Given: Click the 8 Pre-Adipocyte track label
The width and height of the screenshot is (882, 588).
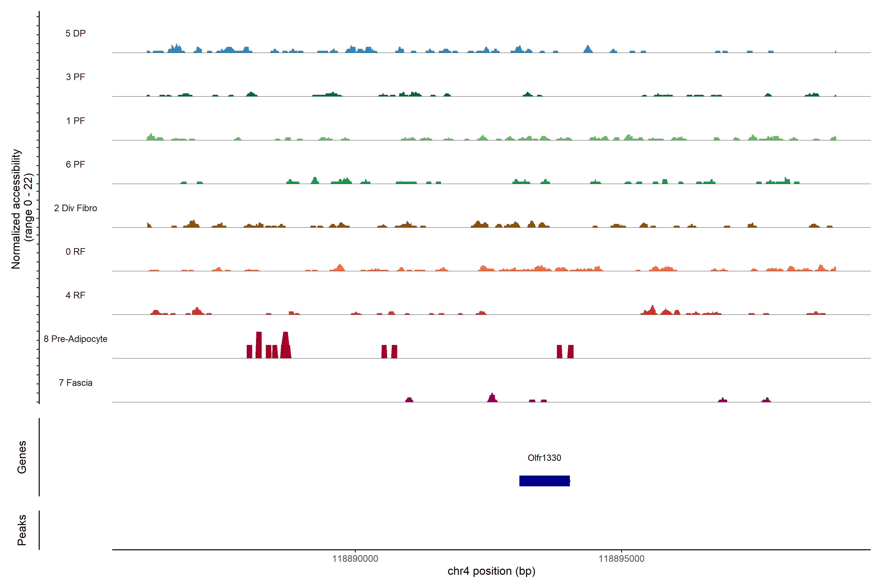Looking at the screenshot, I should [75, 339].
